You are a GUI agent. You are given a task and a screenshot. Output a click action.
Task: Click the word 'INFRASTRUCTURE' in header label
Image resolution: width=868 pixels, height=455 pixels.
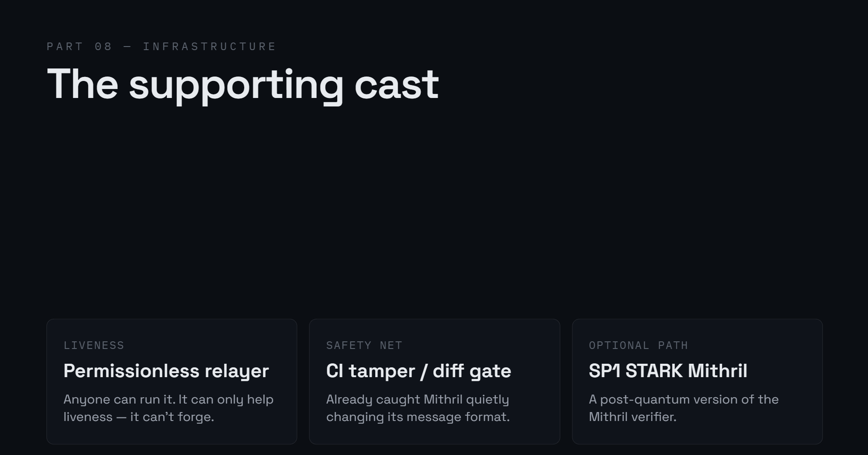[209, 47]
